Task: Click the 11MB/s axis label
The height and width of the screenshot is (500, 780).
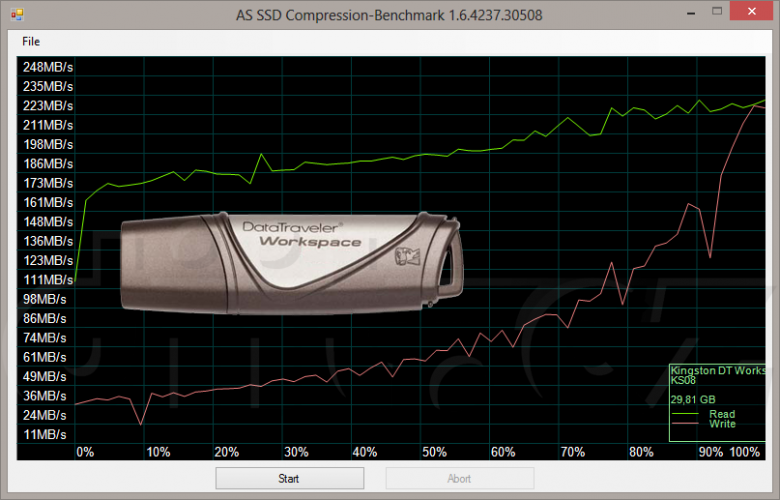Action: click(x=44, y=434)
